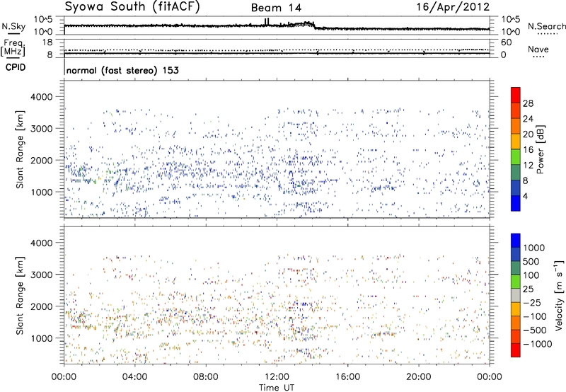Click the 'N.Search' legend label
This screenshot has width=566, height=392.
[x=547, y=26]
